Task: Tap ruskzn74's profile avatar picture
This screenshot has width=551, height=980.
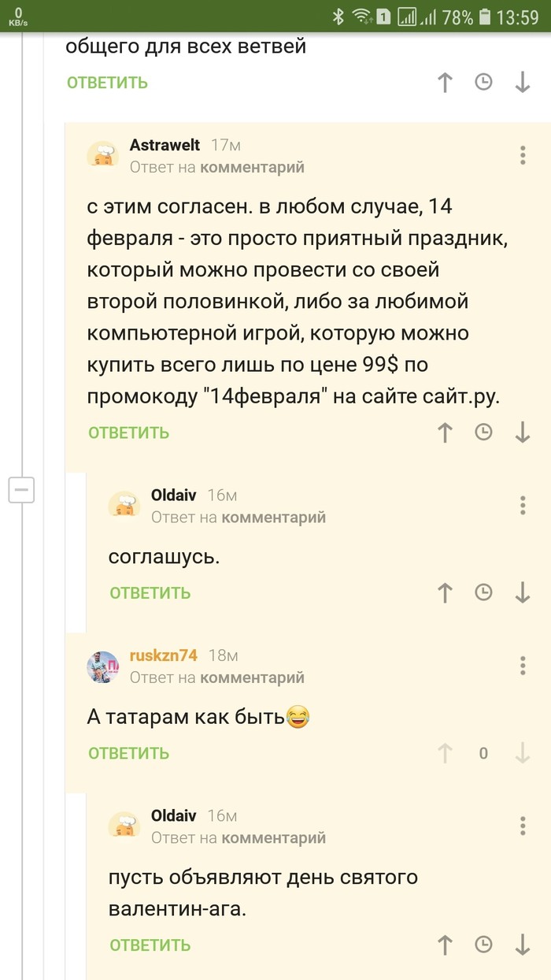Action: pyautogui.click(x=103, y=666)
